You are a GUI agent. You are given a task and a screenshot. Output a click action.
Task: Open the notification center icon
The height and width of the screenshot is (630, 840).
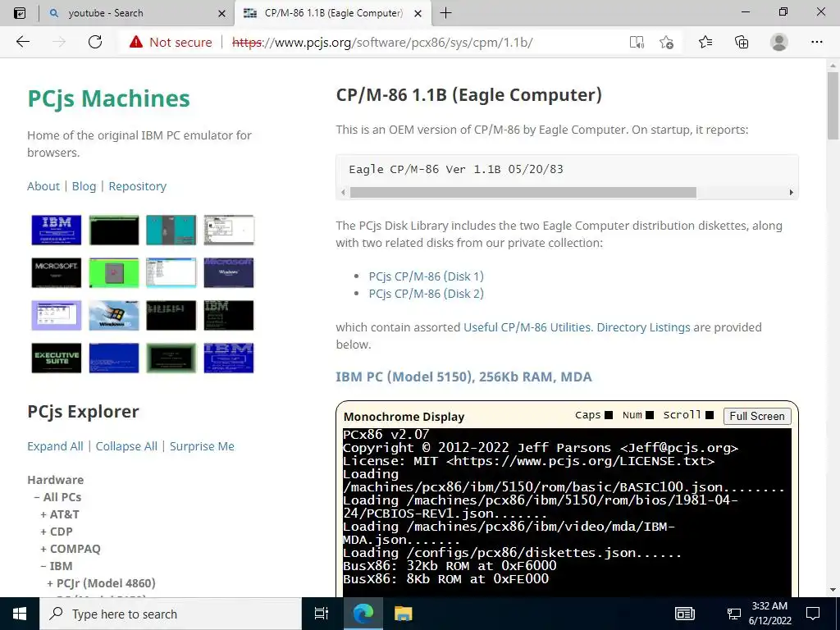(813, 614)
